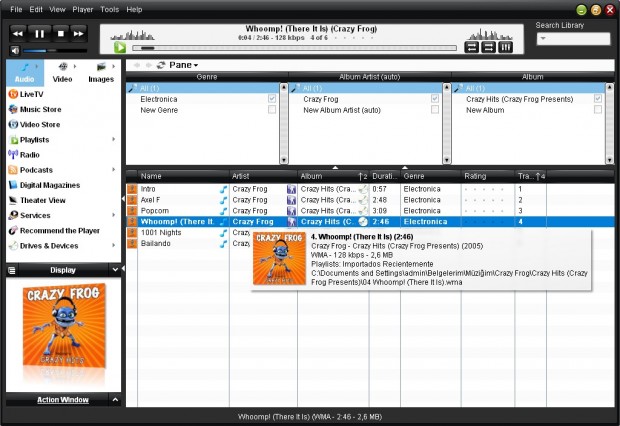The image size is (620, 426).
Task: Skip to the next track
Action: [x=79, y=34]
